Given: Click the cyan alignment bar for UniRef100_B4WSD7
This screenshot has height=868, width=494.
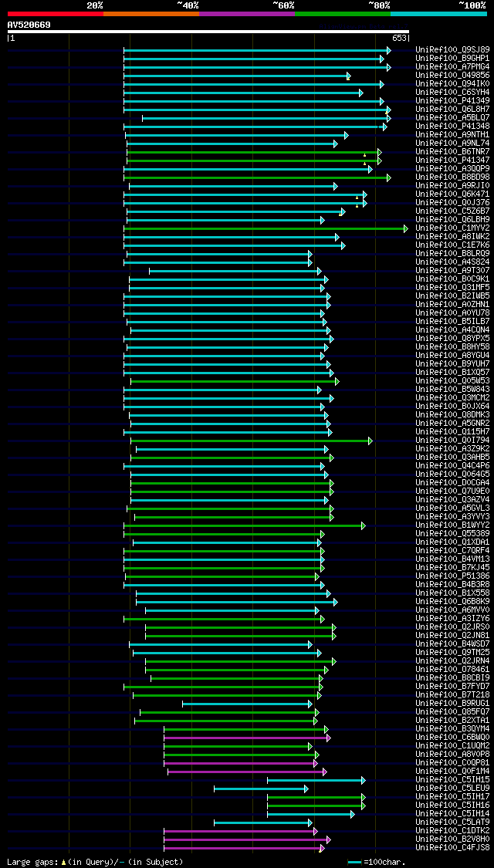Looking at the screenshot, I should point(219,643).
